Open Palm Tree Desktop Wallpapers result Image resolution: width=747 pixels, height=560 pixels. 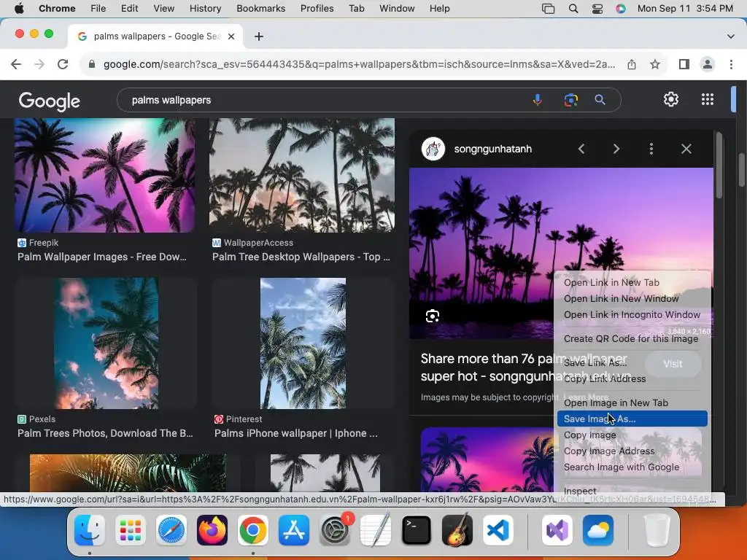click(x=301, y=257)
